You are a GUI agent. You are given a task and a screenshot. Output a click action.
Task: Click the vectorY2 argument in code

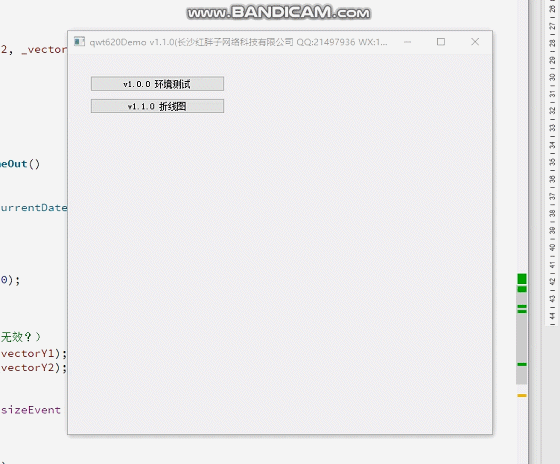click(x=28, y=368)
